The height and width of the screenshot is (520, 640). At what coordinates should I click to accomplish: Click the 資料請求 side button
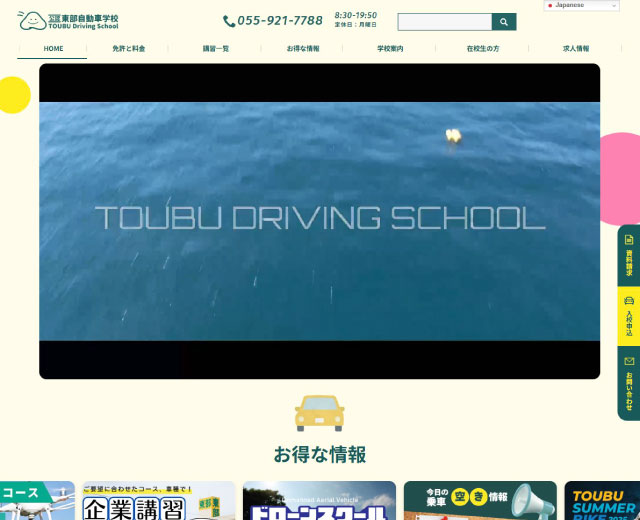tap(629, 256)
